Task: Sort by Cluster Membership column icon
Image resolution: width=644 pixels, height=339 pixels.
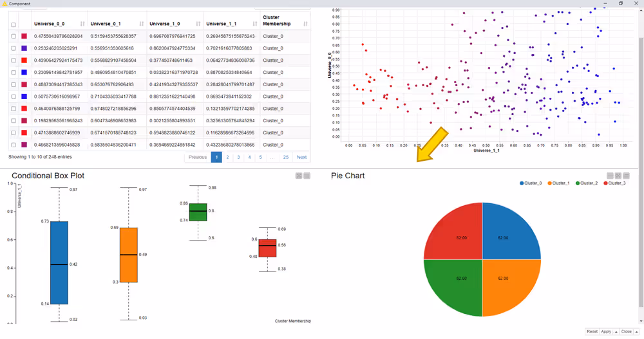Action: point(305,24)
